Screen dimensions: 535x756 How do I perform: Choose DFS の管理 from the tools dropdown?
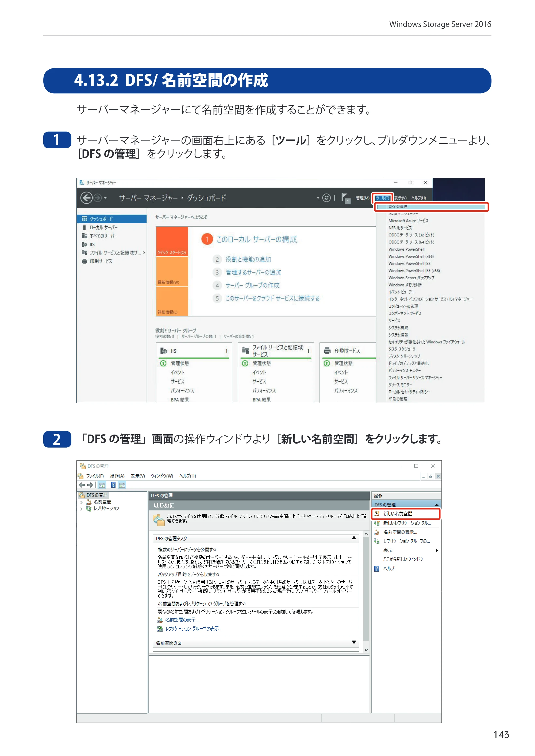pyautogui.click(x=431, y=207)
